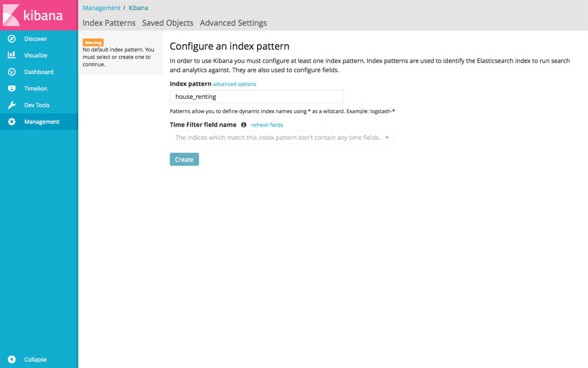The width and height of the screenshot is (588, 368).
Task: Open Discover via its compass icon
Action: 12,39
